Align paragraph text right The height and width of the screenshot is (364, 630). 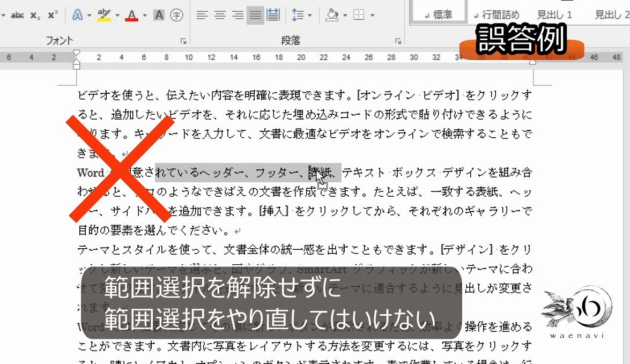coord(238,15)
